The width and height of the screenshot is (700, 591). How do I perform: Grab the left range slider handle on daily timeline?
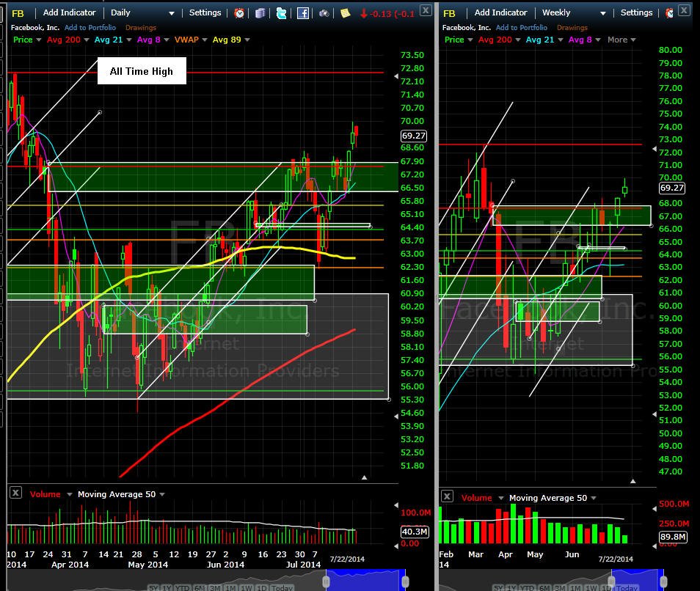tap(327, 581)
